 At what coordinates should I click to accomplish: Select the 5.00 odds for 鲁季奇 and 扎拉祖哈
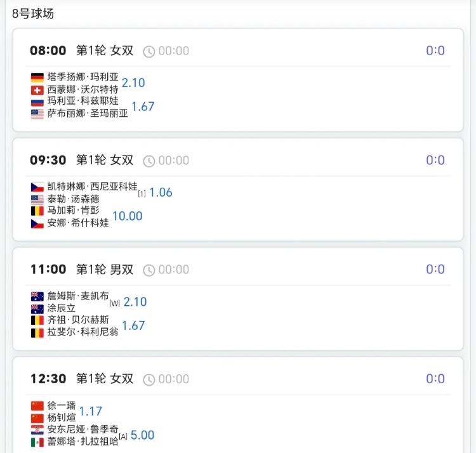(142, 435)
